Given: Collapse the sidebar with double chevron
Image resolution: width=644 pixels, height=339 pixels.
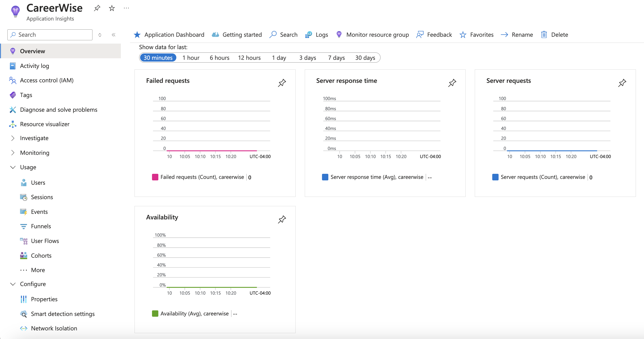Looking at the screenshot, I should coord(113,35).
